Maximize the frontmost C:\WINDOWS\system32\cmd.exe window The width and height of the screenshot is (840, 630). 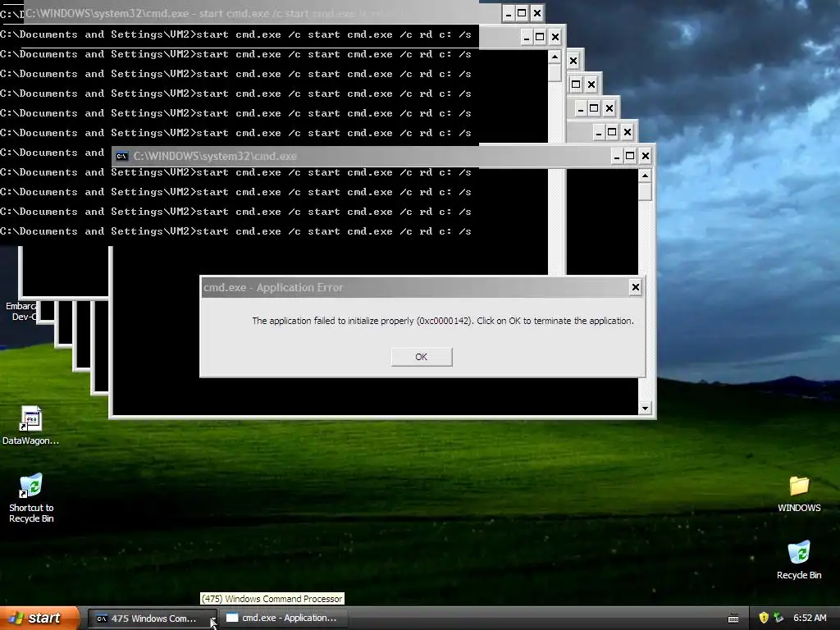[x=631, y=156]
